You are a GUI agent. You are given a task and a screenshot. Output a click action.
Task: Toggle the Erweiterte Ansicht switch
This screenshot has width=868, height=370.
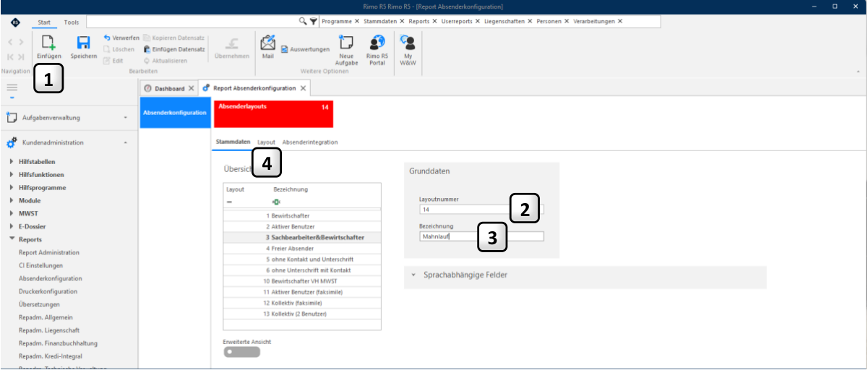pos(241,352)
